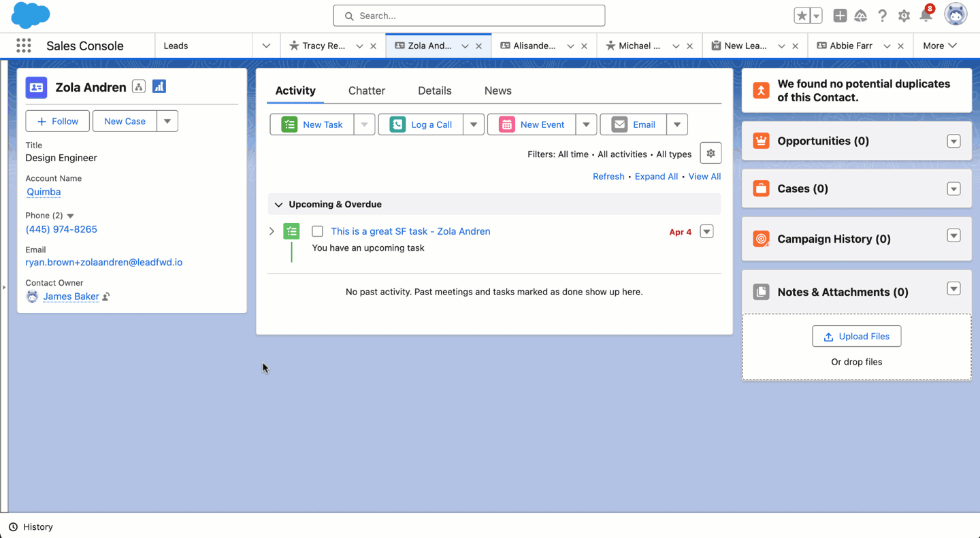Viewport: 980px width, 538px height.
Task: Expand the Phone (2) dropdown arrow
Action: (70, 216)
